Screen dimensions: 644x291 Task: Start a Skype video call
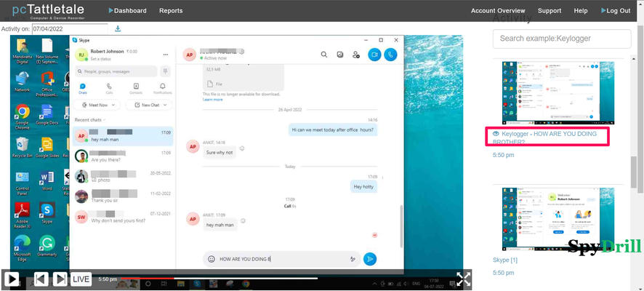(x=374, y=55)
